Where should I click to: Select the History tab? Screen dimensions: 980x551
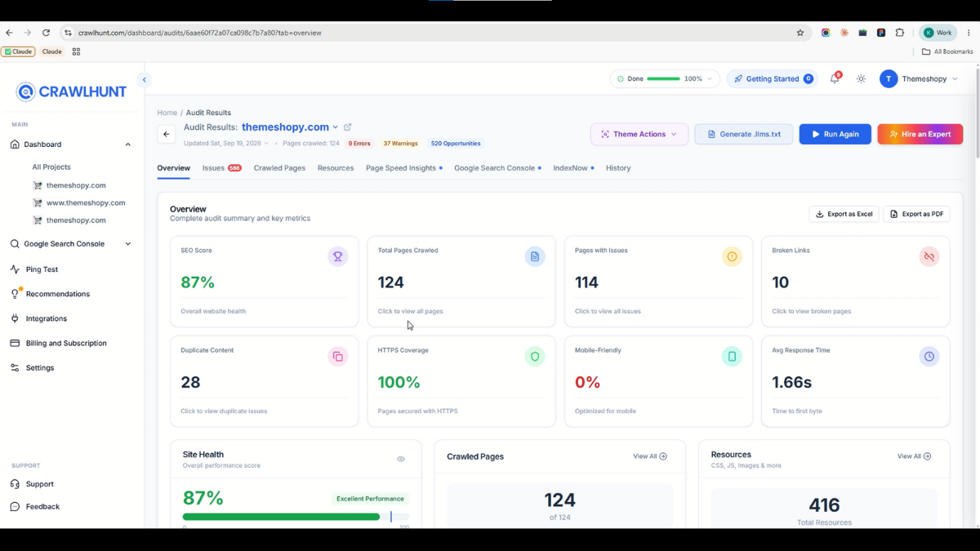point(618,168)
